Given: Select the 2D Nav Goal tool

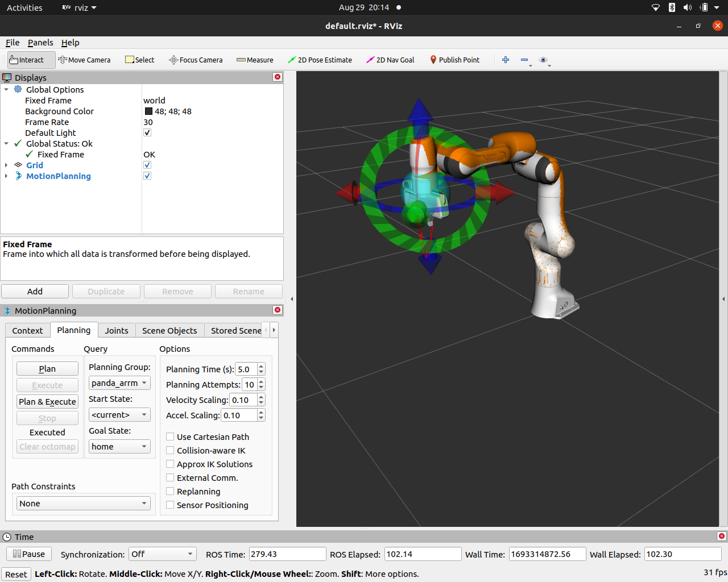Looking at the screenshot, I should click(x=390, y=60).
